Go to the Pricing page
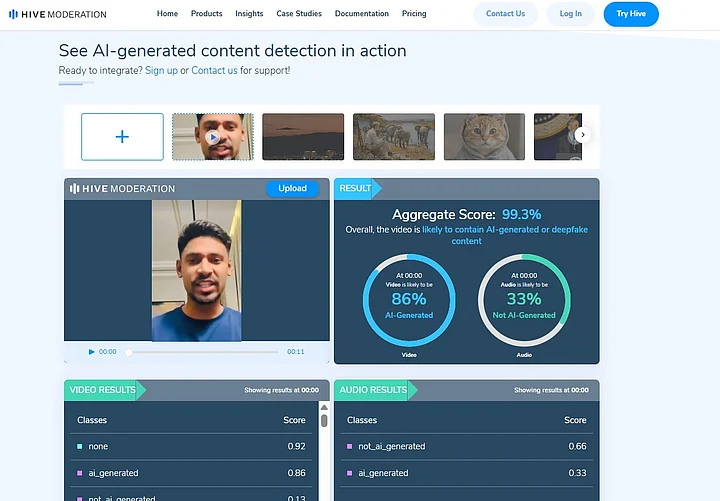Viewport: 720px width, 501px height. (x=413, y=14)
